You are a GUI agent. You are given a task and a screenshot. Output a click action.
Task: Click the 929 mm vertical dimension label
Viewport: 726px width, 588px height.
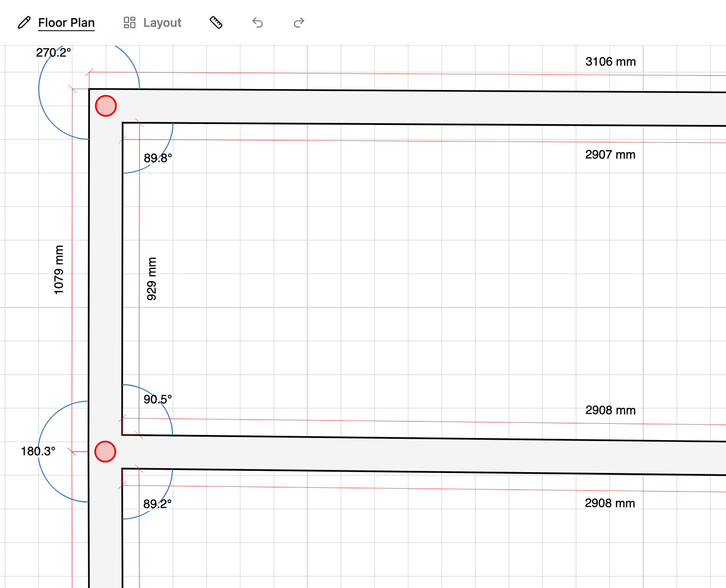(x=152, y=279)
